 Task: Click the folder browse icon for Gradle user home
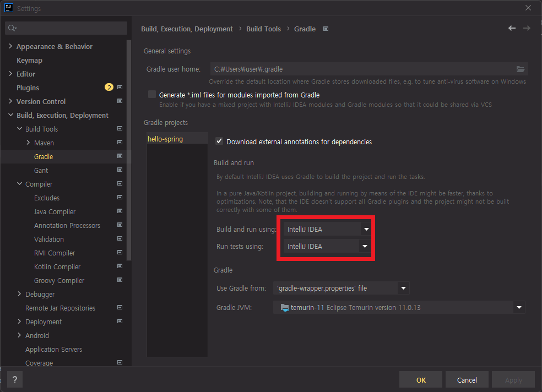click(x=520, y=69)
